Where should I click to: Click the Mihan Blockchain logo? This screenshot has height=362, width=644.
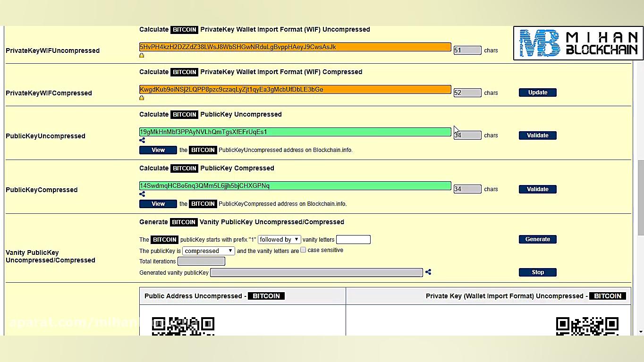click(x=578, y=43)
